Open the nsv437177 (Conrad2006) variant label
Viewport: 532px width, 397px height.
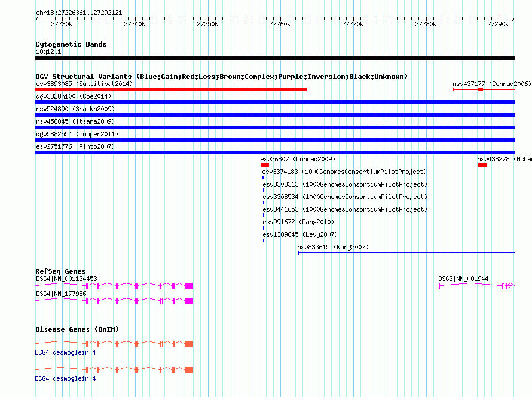pos(491,84)
